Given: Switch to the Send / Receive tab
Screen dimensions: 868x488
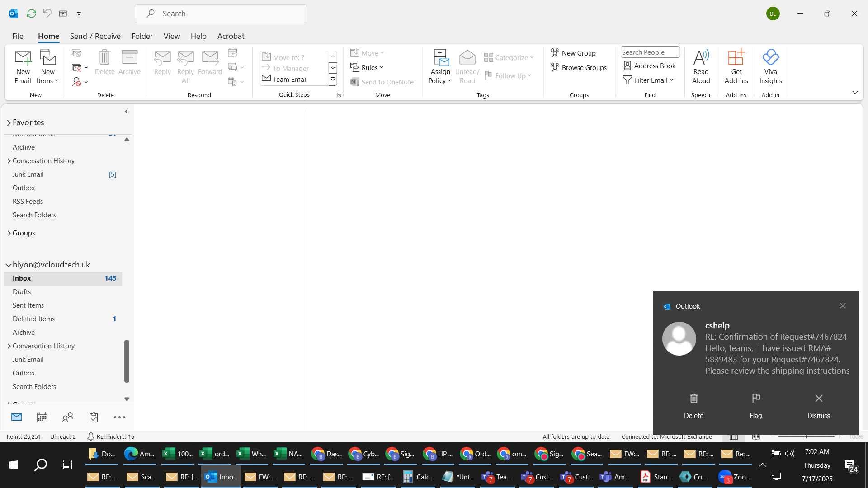Looking at the screenshot, I should (95, 36).
